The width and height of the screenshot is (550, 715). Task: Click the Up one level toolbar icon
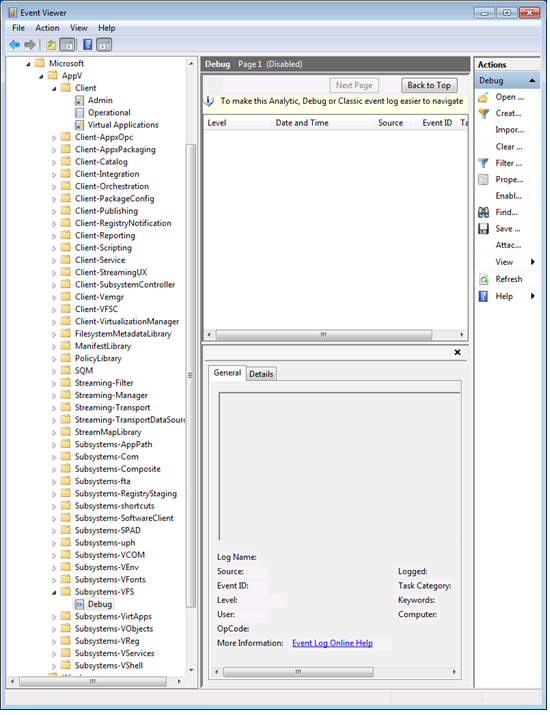coord(51,45)
